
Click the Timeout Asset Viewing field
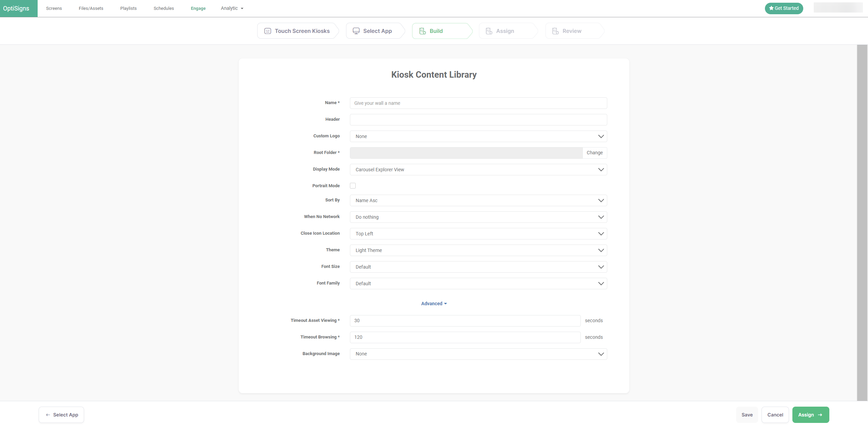(465, 321)
